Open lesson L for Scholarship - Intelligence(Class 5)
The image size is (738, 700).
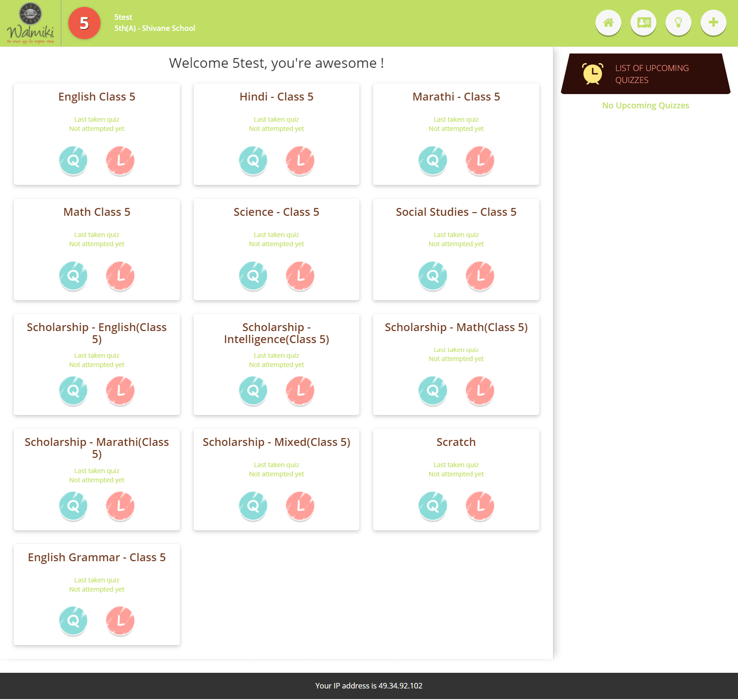pos(300,391)
